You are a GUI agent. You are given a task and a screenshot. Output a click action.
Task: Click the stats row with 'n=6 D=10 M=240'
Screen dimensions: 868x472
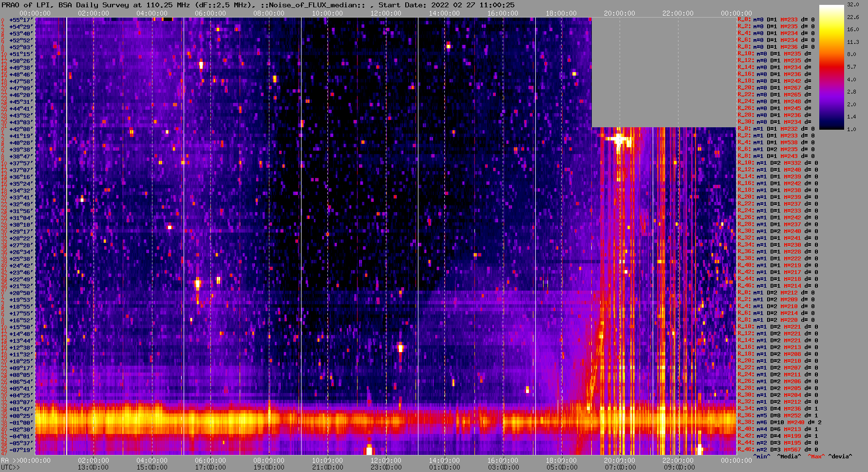click(779, 422)
